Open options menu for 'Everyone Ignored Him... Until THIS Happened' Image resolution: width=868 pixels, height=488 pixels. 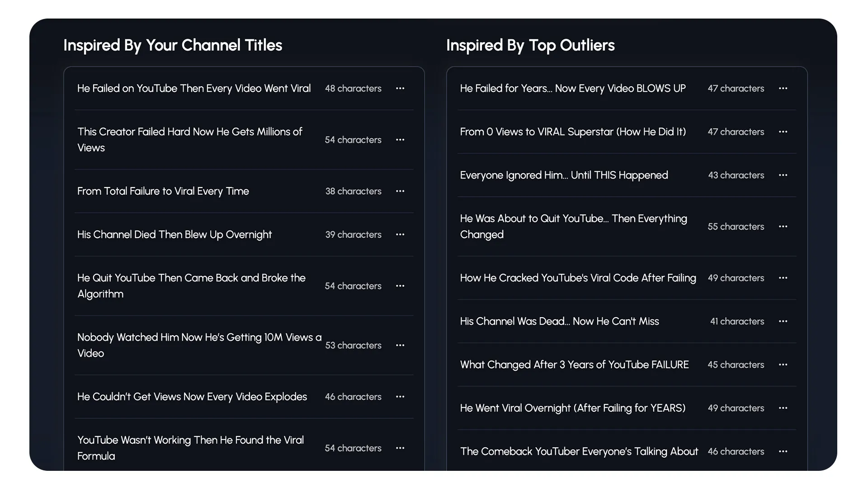[783, 175]
